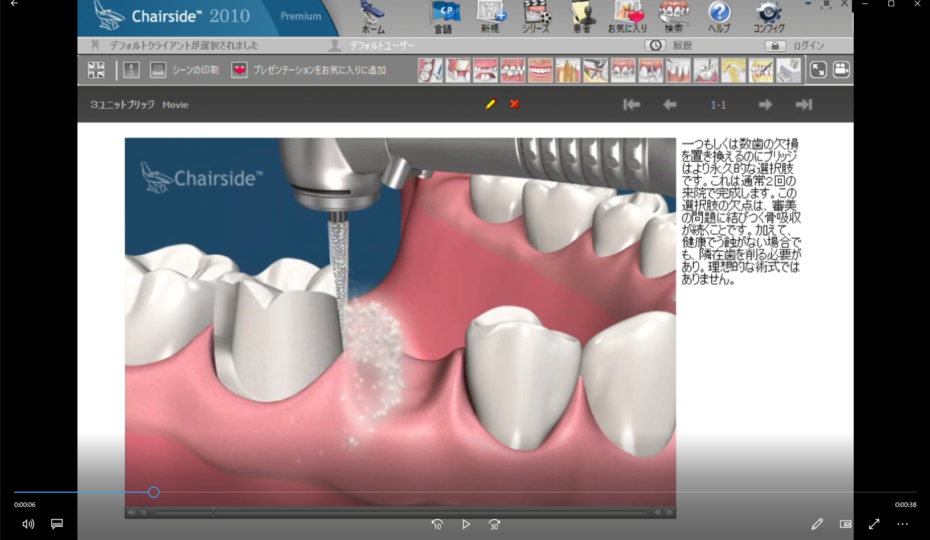This screenshot has height=540, width=930.
Task: Select first dental thumbnail in the icon strip
Action: (430, 70)
